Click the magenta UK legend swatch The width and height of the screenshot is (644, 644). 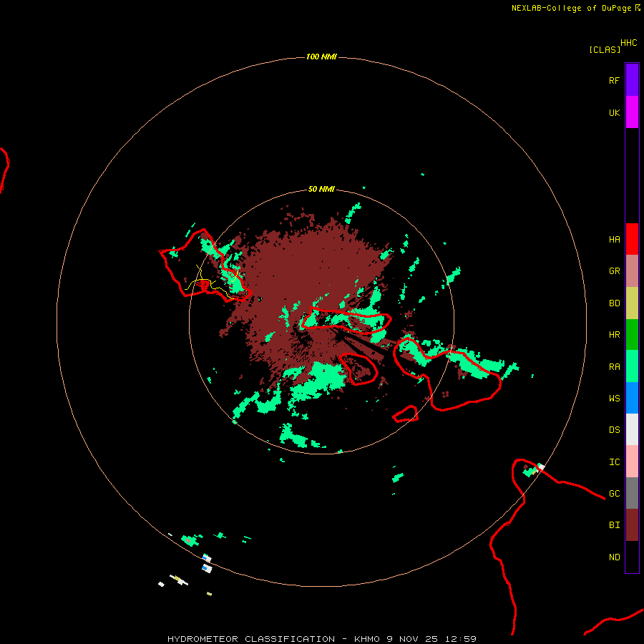[632, 112]
